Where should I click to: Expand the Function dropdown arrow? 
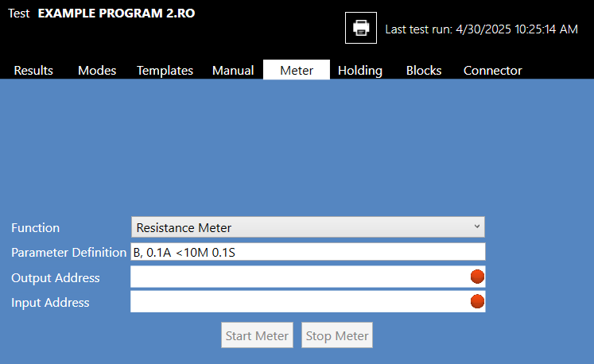coord(477,227)
